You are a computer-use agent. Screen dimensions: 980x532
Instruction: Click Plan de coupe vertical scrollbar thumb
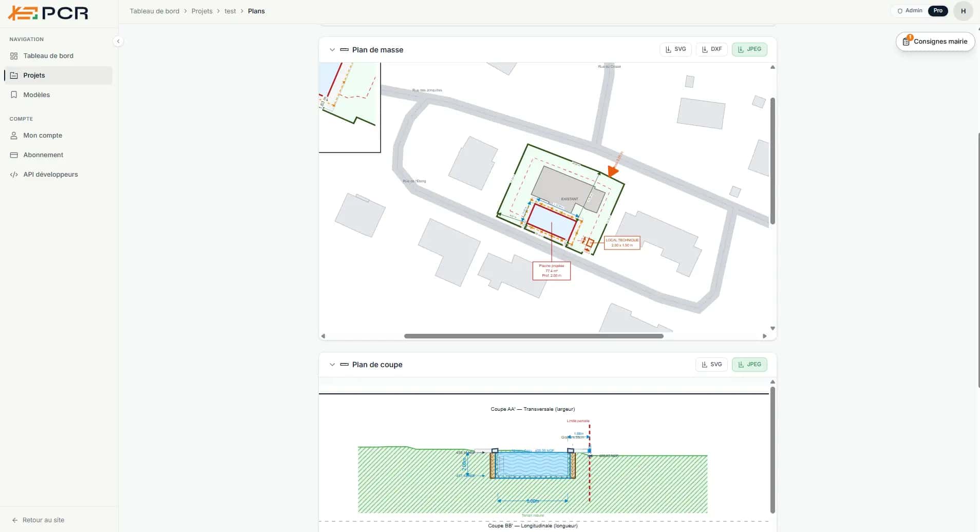click(772, 450)
